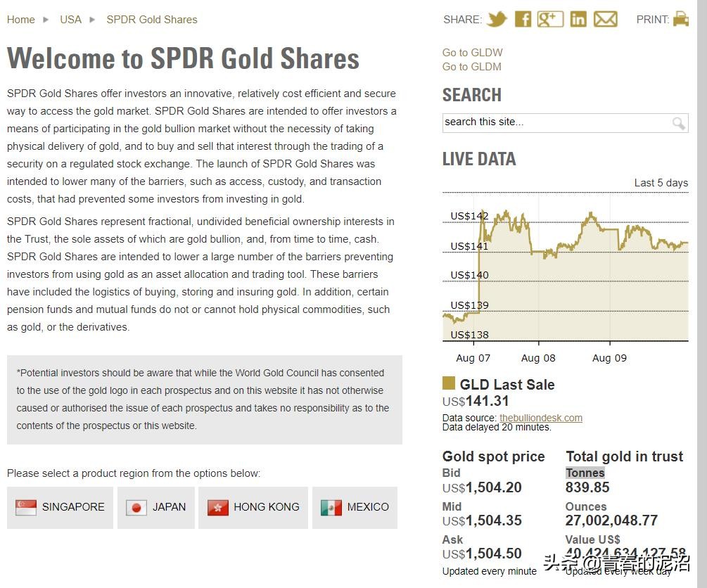Click the SPDR Gold Shares breadcrumb
Screen dimensions: 707x588
tap(151, 20)
